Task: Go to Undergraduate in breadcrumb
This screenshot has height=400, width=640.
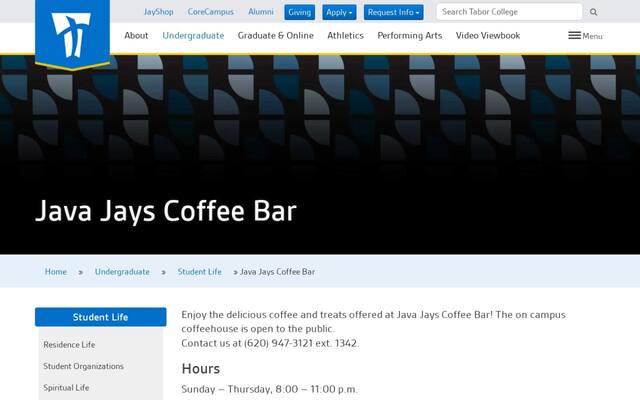Action: tap(122, 271)
